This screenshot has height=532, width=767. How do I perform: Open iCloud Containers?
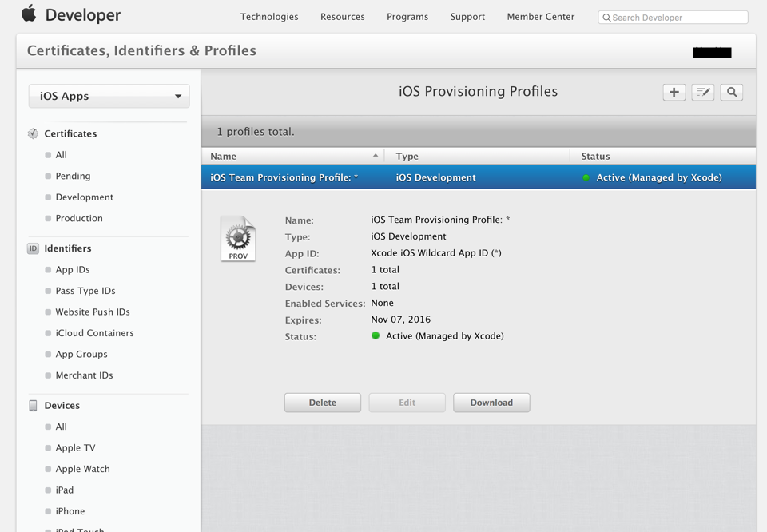point(94,333)
